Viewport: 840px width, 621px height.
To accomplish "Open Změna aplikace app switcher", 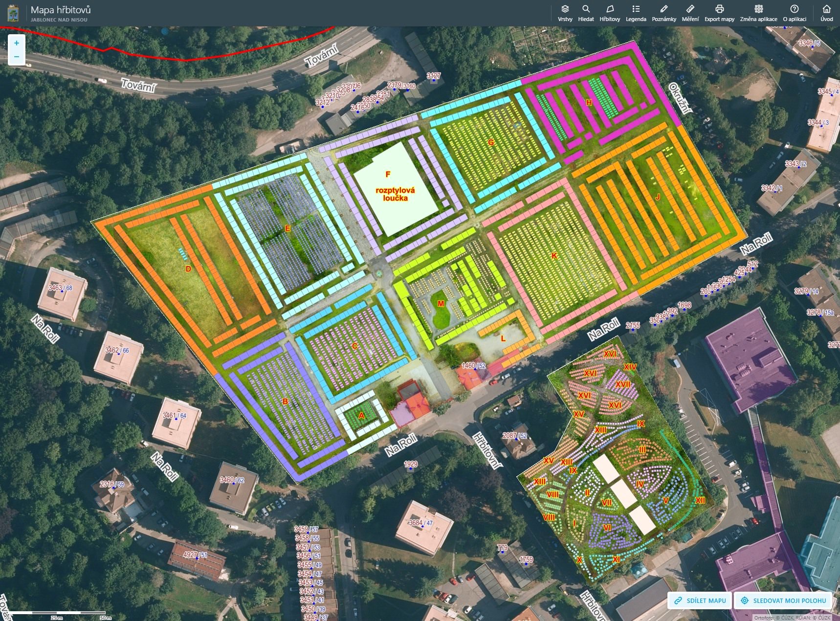I will [758, 13].
